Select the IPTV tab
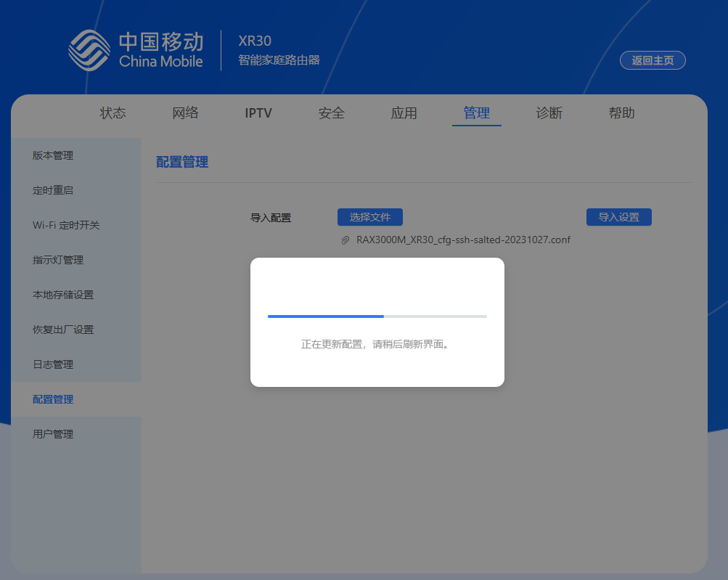The width and height of the screenshot is (728, 580). (258, 113)
